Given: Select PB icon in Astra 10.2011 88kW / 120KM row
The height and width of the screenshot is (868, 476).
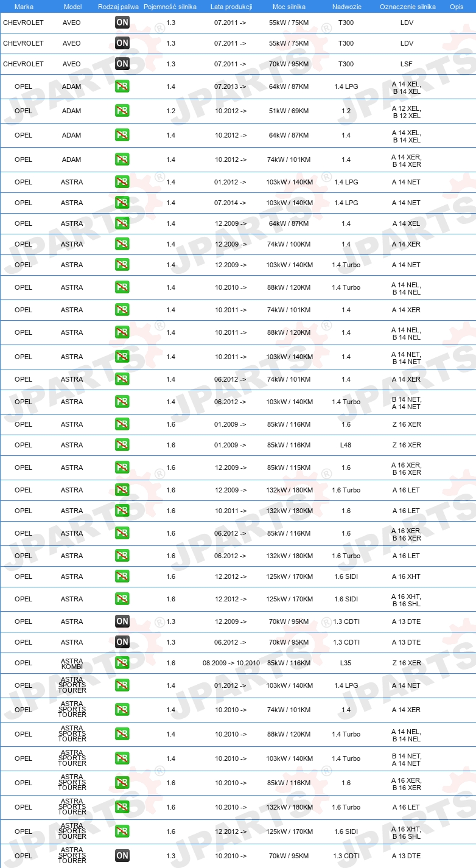Looking at the screenshot, I should point(122,332).
